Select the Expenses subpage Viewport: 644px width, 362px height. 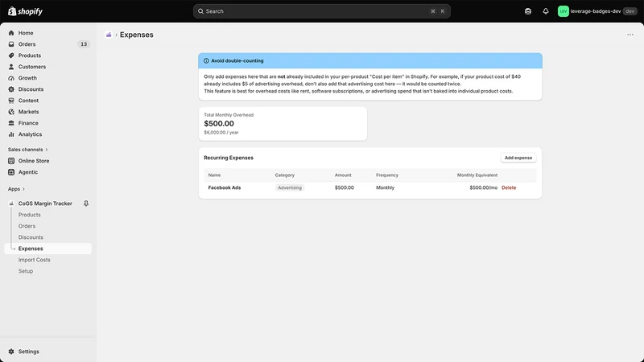tap(48, 249)
